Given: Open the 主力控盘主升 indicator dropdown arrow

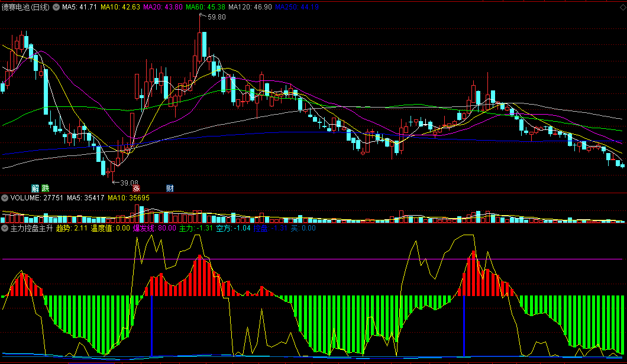Looking at the screenshot, I should tap(5, 228).
